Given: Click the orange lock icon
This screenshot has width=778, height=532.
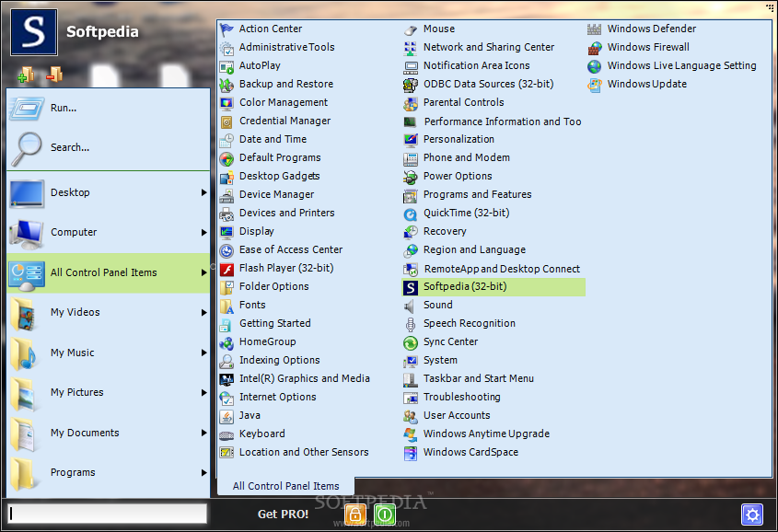Looking at the screenshot, I should (x=355, y=514).
